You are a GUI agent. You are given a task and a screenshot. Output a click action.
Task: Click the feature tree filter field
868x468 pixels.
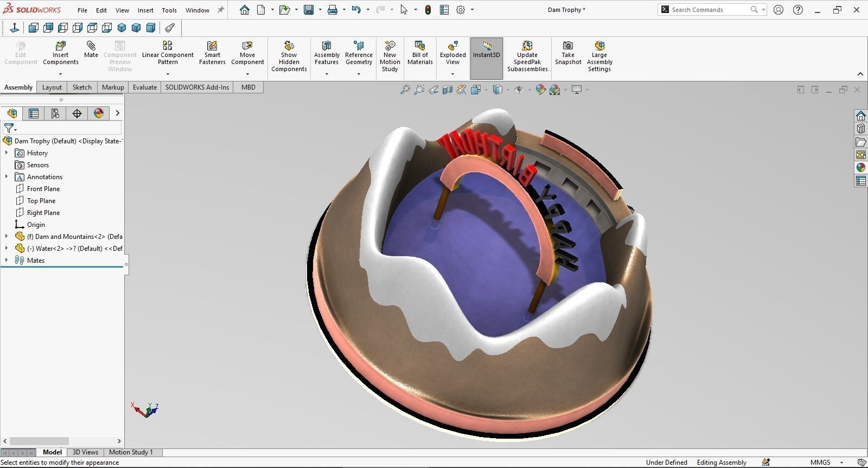(61, 128)
